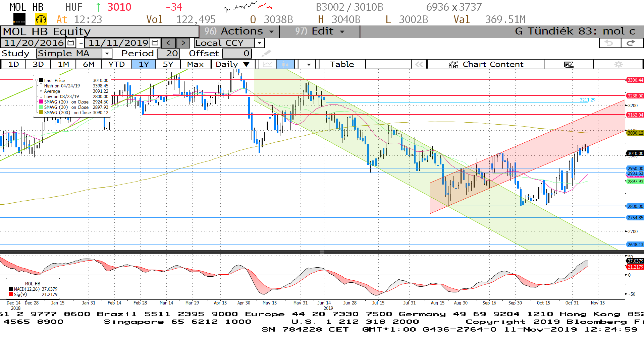Click the 3090.12 olive axis label
The height and width of the screenshot is (348, 644).
click(x=635, y=133)
